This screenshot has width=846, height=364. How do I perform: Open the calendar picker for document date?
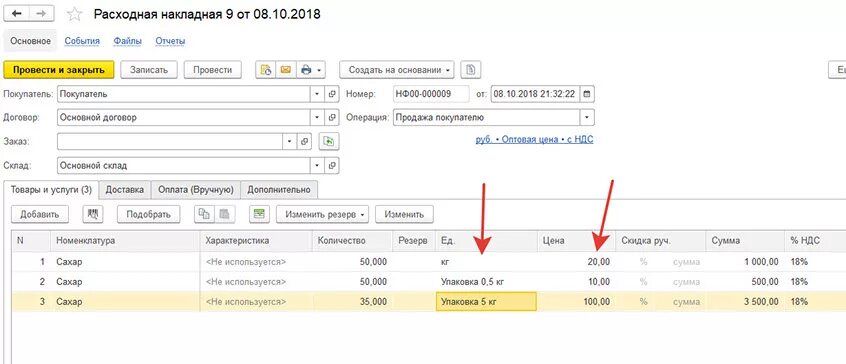point(586,94)
